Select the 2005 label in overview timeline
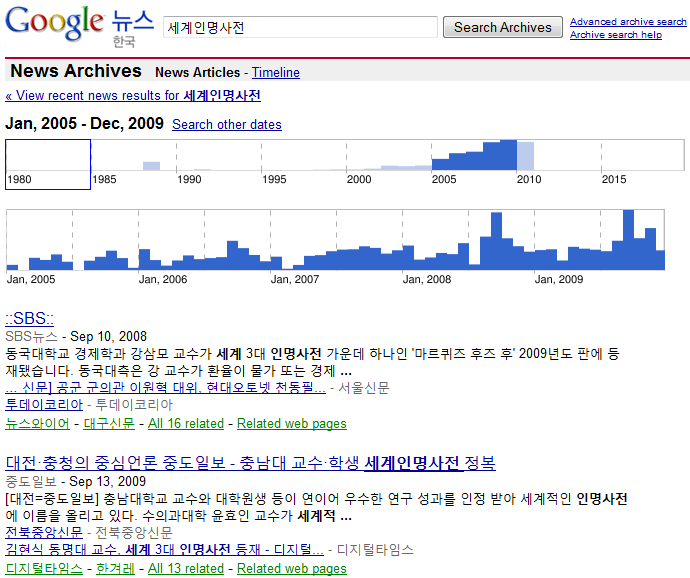Screen dimensions: 690x578 (444, 180)
